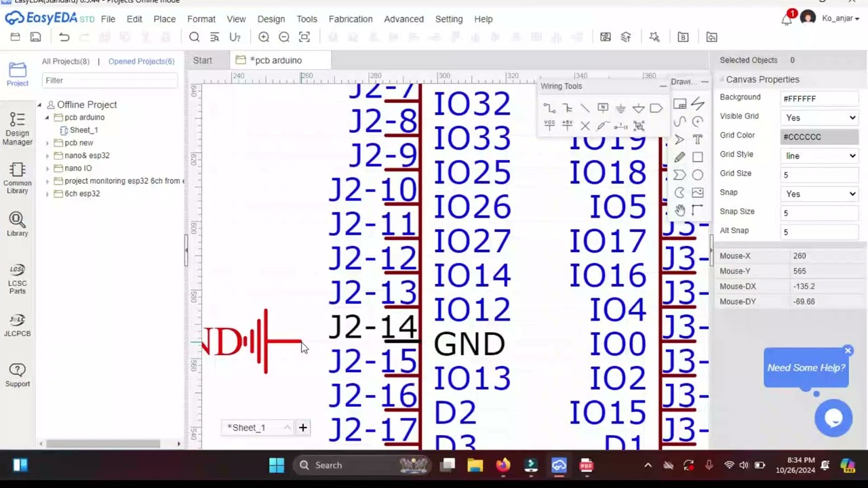Screen dimensions: 868x488
Task: Open the Fabrication menu
Action: click(351, 19)
